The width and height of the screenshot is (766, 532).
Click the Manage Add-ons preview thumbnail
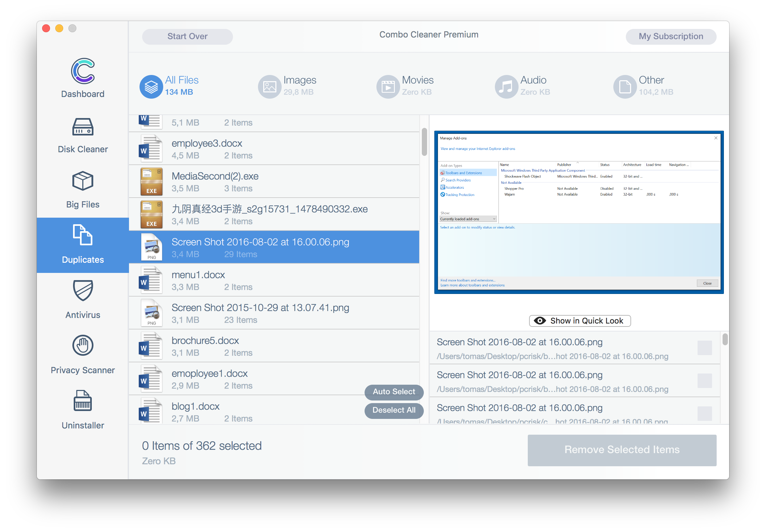578,212
